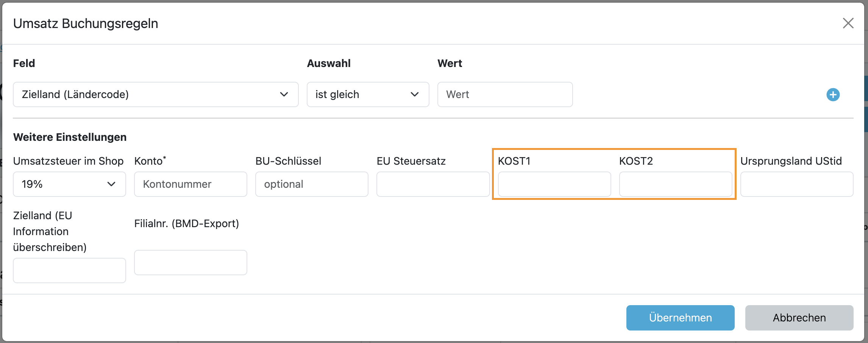This screenshot has width=868, height=343.
Task: Click the blue plus icon to add condition
Action: point(833,95)
